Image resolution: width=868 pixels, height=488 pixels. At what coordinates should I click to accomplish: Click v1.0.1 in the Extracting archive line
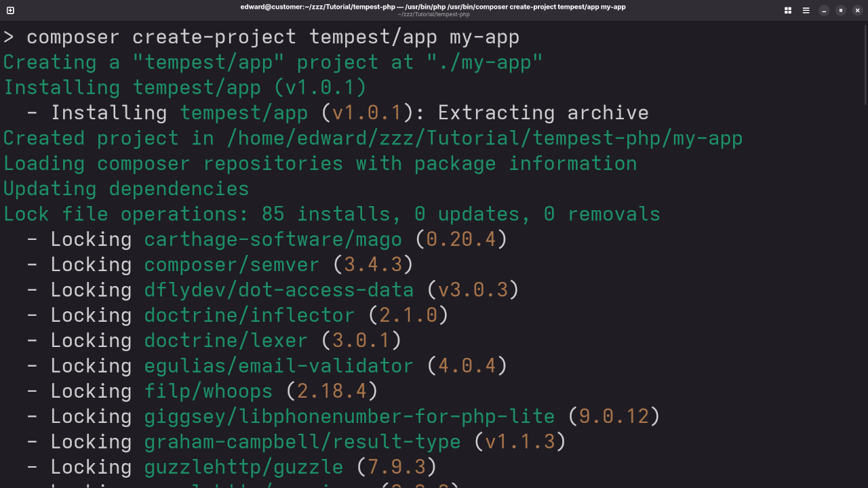(367, 113)
